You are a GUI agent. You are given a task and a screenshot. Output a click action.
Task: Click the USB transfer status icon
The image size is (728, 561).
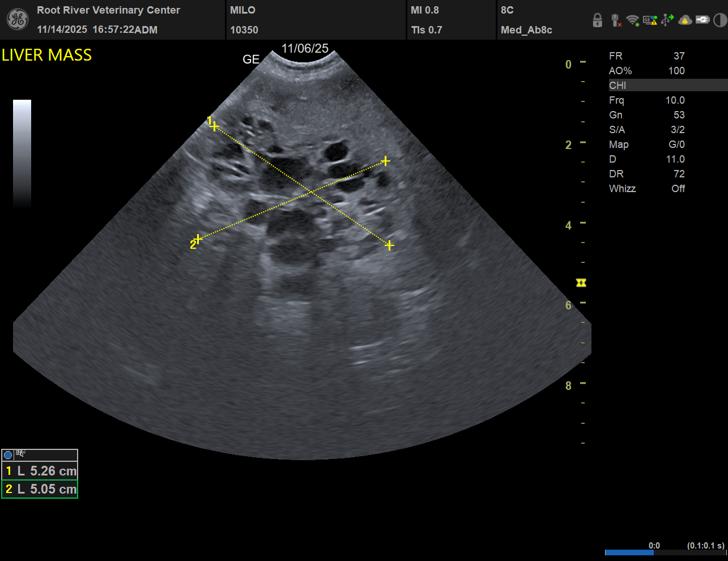pyautogui.click(x=667, y=20)
